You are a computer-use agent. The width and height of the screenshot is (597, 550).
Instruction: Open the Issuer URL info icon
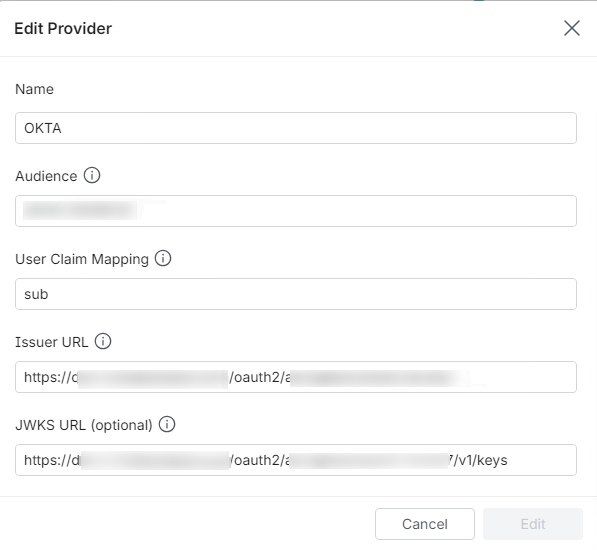click(x=103, y=341)
